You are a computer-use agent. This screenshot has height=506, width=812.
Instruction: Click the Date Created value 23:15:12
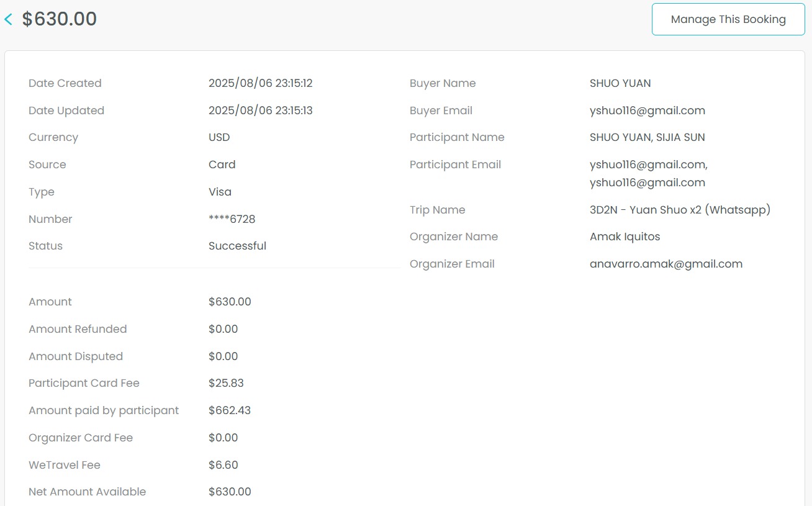pyautogui.click(x=260, y=83)
